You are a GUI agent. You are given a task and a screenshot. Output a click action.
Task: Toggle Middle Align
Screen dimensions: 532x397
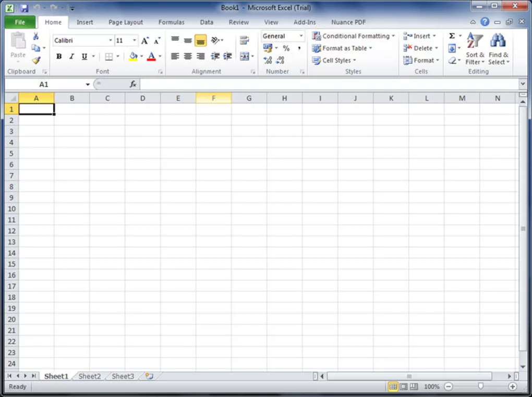click(x=188, y=40)
